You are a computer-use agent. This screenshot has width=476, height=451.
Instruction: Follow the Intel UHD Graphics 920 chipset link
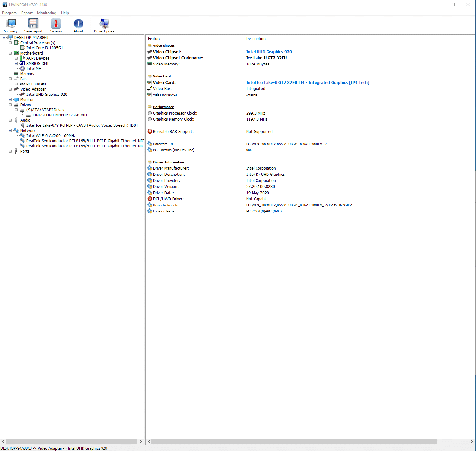(x=269, y=52)
